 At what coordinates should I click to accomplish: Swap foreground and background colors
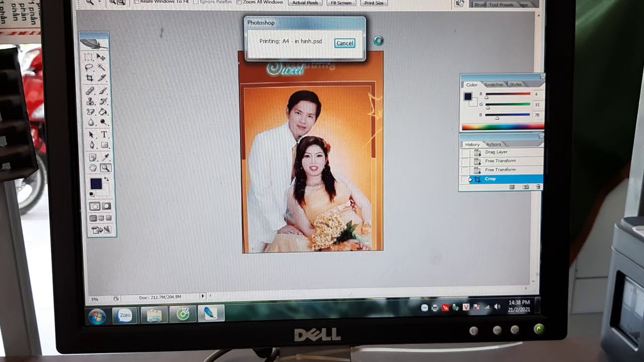[x=106, y=179]
